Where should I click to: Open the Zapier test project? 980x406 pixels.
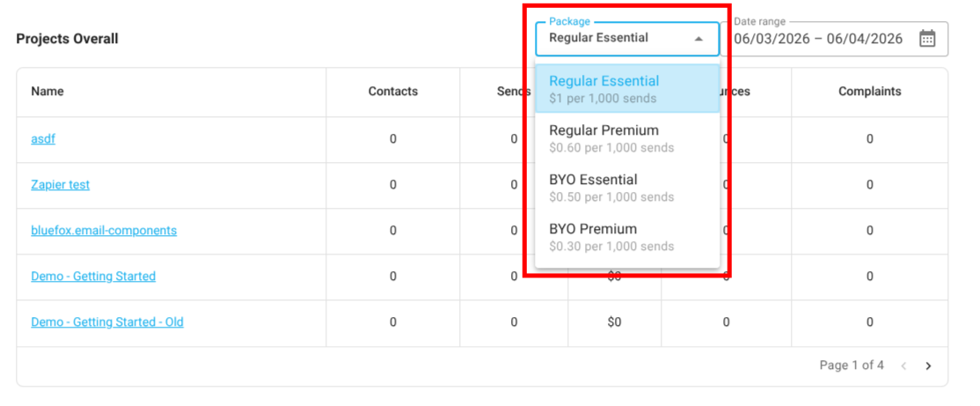pos(60,185)
